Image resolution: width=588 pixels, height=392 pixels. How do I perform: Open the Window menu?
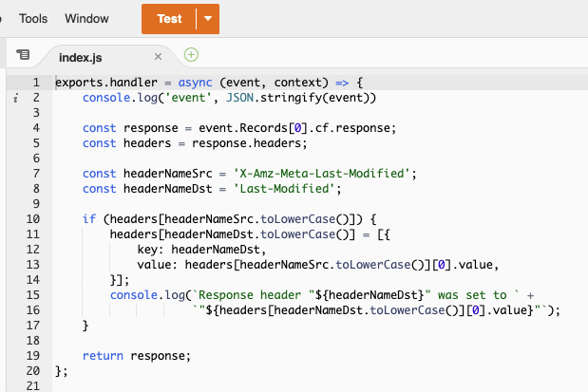[86, 19]
